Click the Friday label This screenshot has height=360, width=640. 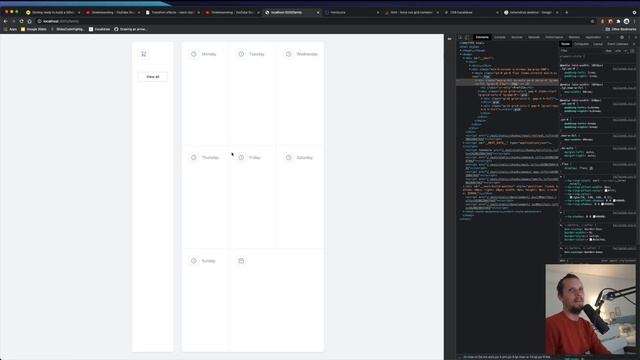point(255,157)
